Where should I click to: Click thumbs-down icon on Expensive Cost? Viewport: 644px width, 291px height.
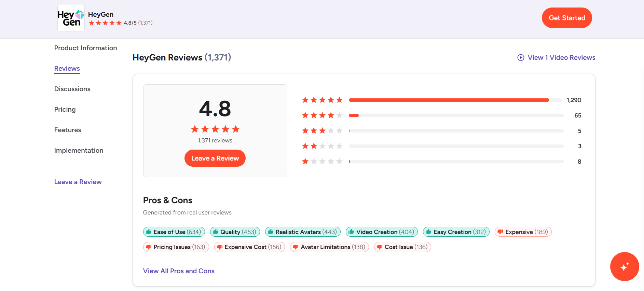point(220,247)
